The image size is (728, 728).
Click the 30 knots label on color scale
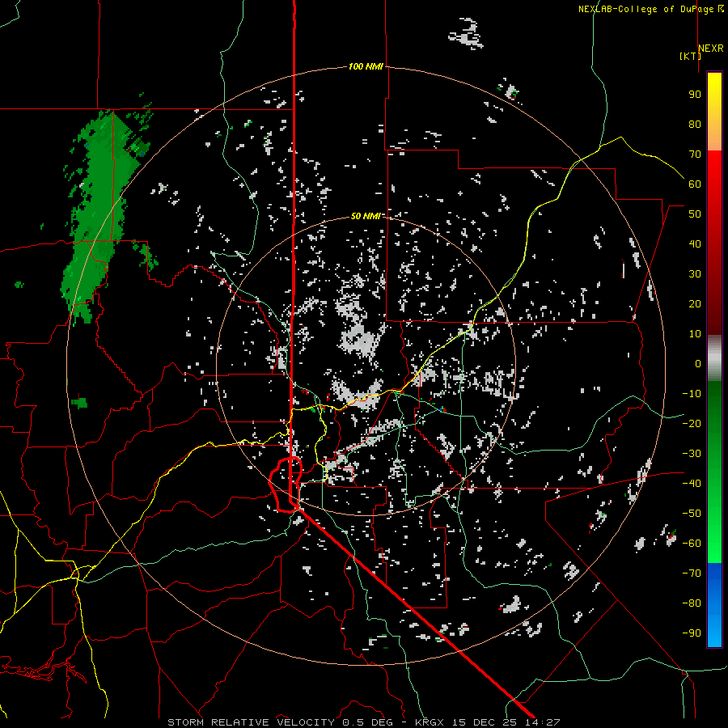coord(695,274)
